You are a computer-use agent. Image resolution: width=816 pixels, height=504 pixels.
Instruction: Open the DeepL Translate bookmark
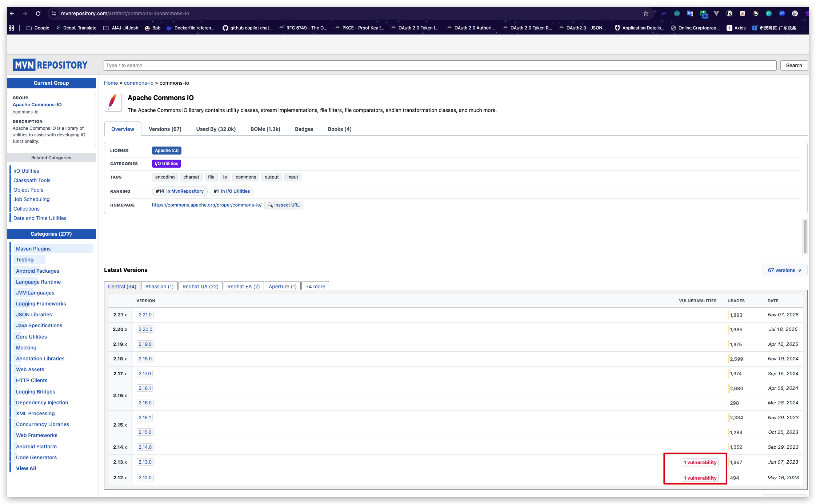click(76, 28)
